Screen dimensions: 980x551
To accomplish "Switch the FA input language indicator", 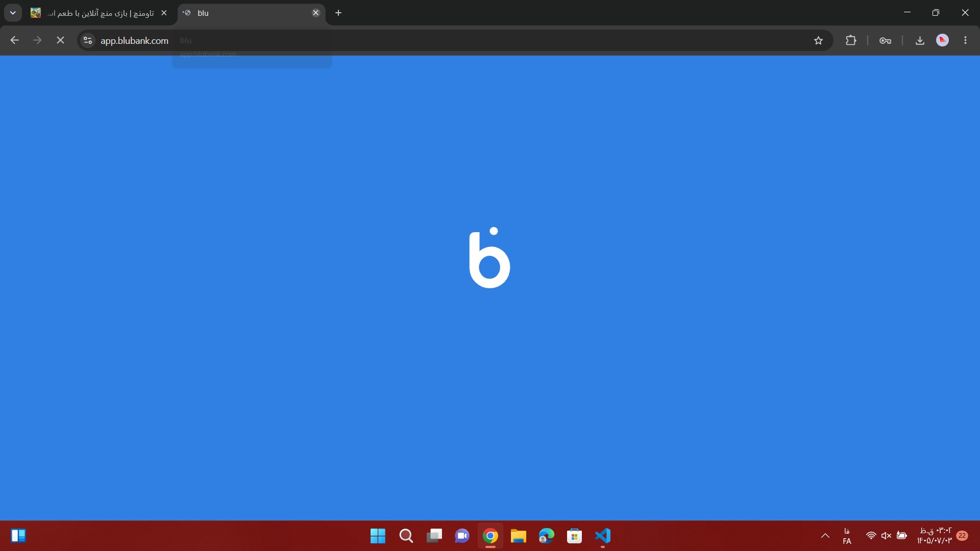I will (847, 536).
